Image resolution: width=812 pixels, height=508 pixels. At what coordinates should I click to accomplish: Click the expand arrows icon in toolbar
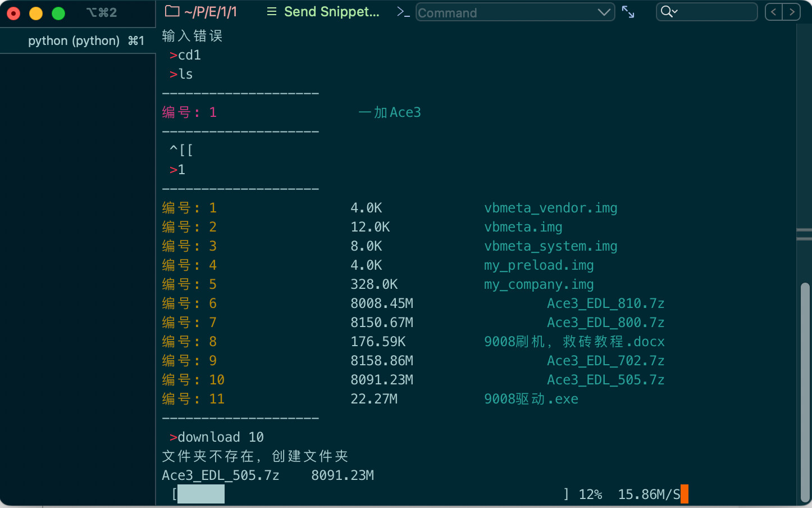(628, 12)
